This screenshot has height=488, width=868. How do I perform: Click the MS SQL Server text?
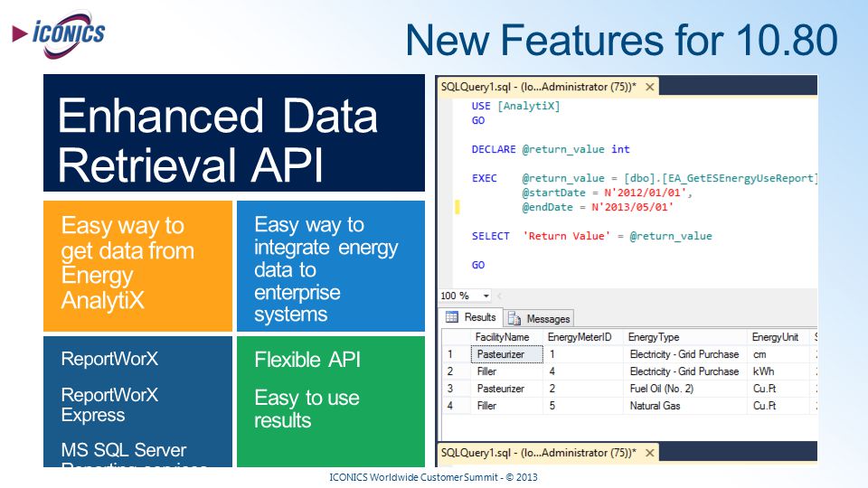click(124, 450)
